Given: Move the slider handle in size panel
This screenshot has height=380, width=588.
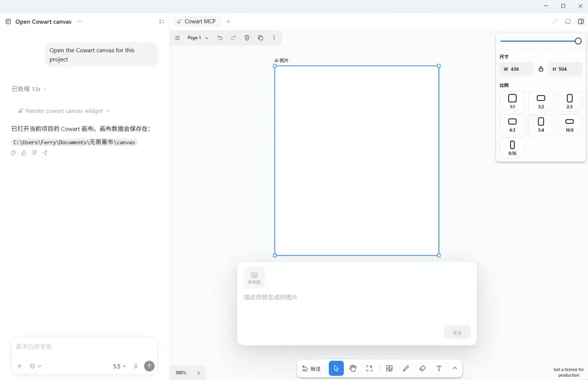Looking at the screenshot, I should (578, 41).
